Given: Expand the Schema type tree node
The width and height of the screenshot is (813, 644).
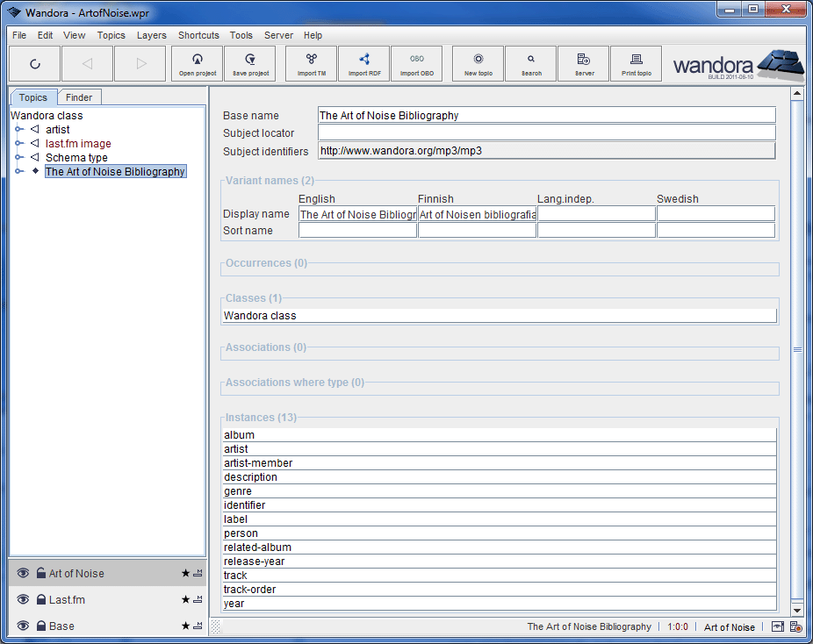Looking at the screenshot, I should point(18,158).
